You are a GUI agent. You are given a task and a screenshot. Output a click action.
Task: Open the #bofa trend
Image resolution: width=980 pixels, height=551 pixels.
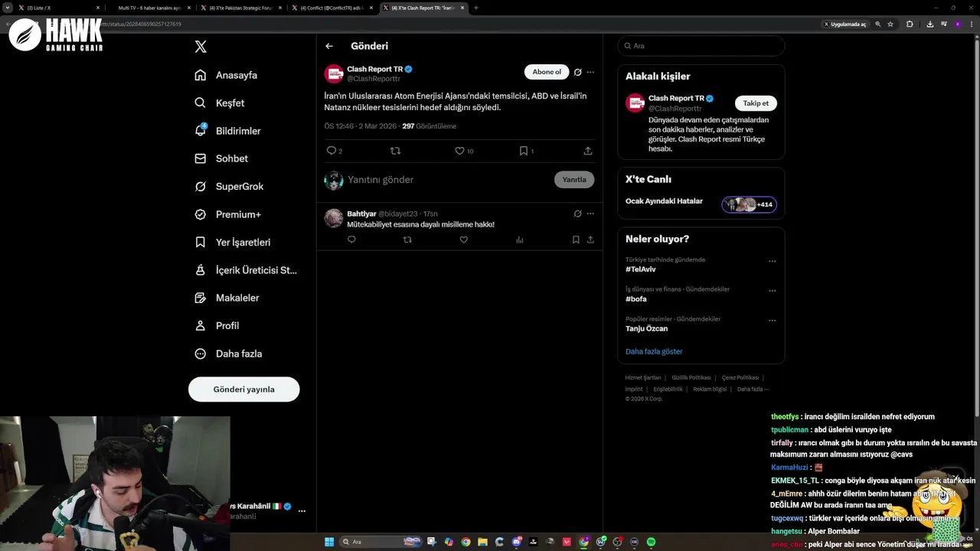tap(636, 299)
